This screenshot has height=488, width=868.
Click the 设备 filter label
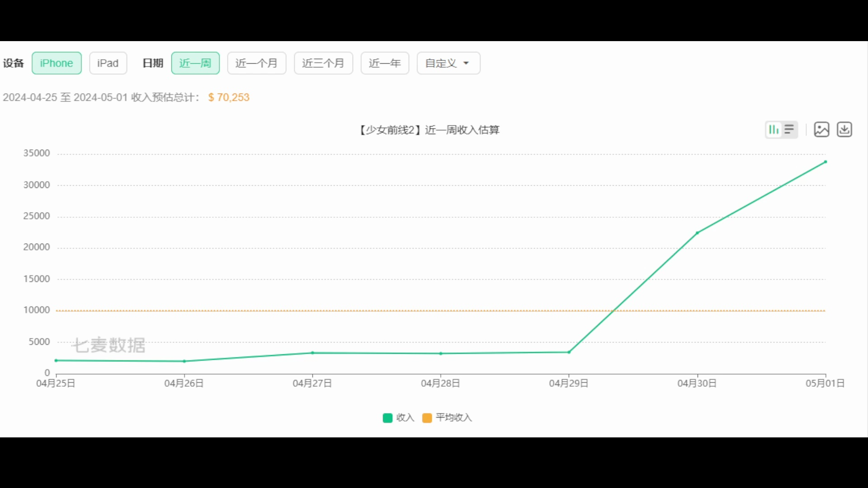click(13, 63)
